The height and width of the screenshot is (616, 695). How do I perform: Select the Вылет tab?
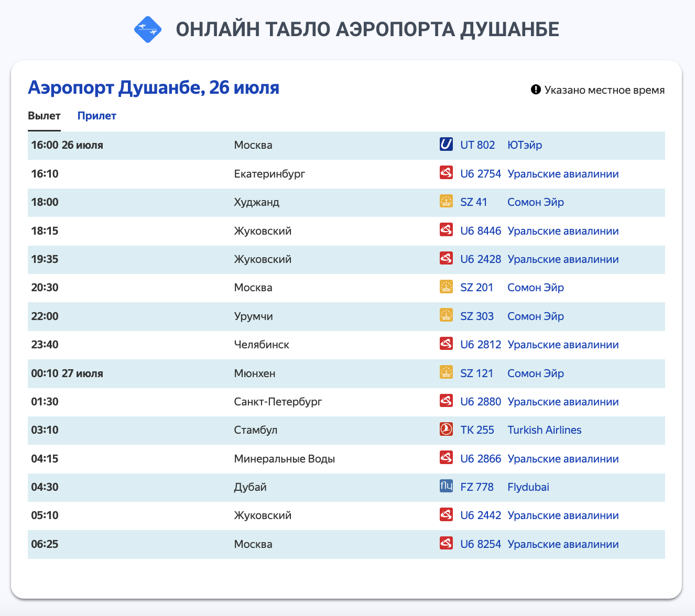[44, 116]
